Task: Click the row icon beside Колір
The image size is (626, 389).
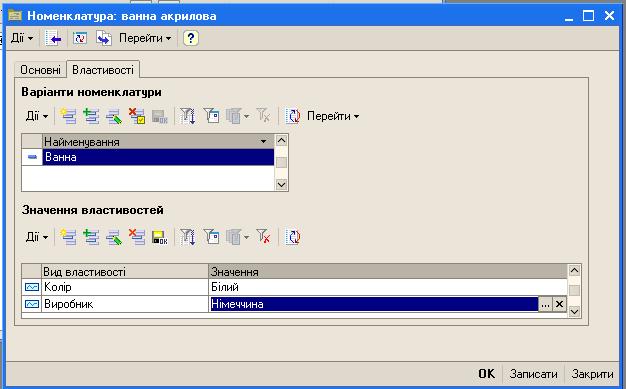Action: (32, 287)
